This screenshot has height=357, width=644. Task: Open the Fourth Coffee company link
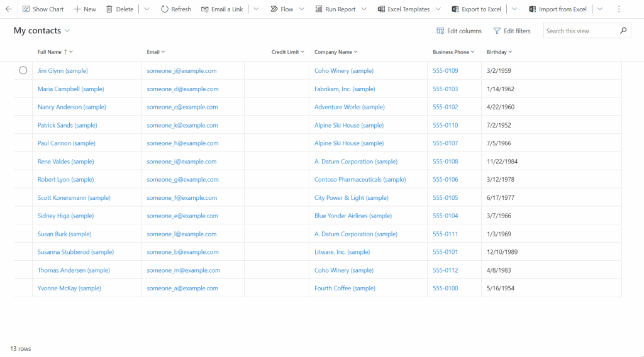point(345,288)
